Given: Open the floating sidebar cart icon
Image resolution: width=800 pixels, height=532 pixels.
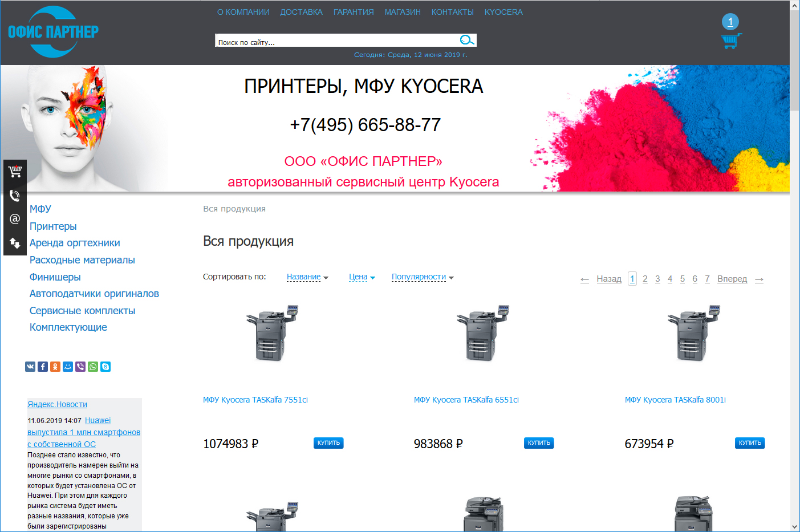Looking at the screenshot, I should coord(15,171).
